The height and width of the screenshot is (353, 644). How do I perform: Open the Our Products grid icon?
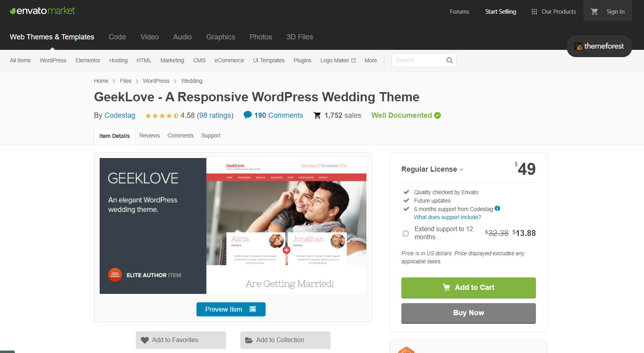click(x=534, y=12)
